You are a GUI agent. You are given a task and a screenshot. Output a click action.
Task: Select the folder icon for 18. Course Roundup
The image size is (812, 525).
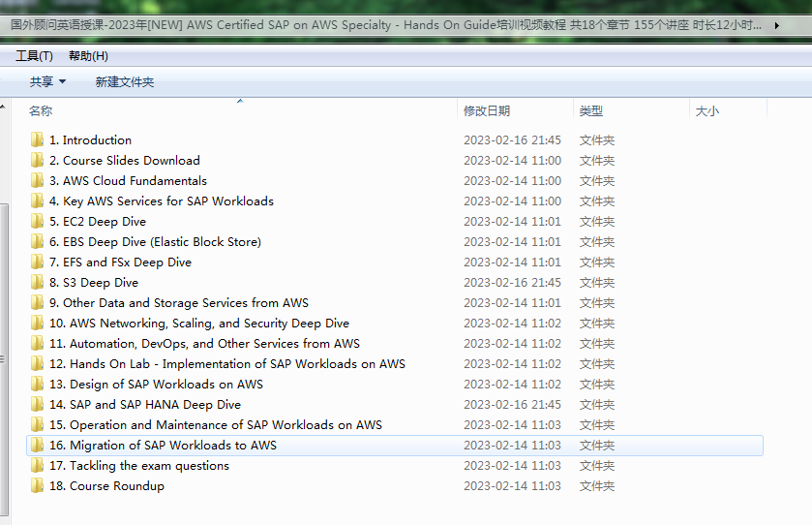(x=37, y=485)
